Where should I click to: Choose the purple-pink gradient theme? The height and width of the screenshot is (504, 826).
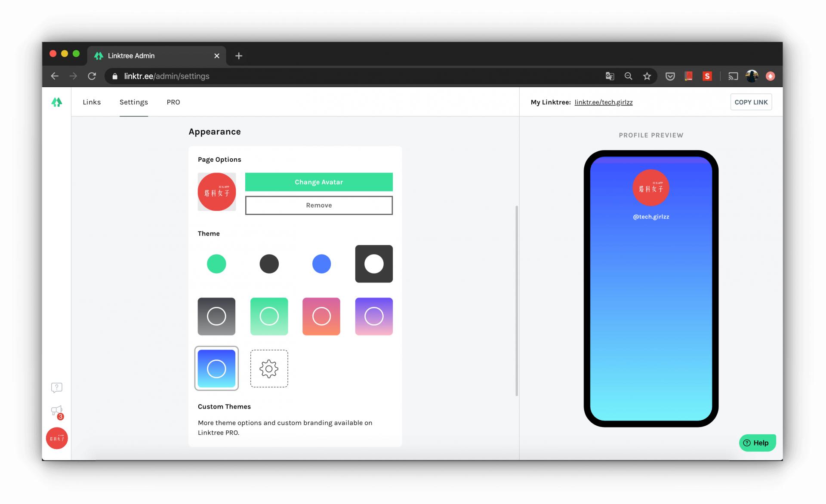tap(374, 316)
